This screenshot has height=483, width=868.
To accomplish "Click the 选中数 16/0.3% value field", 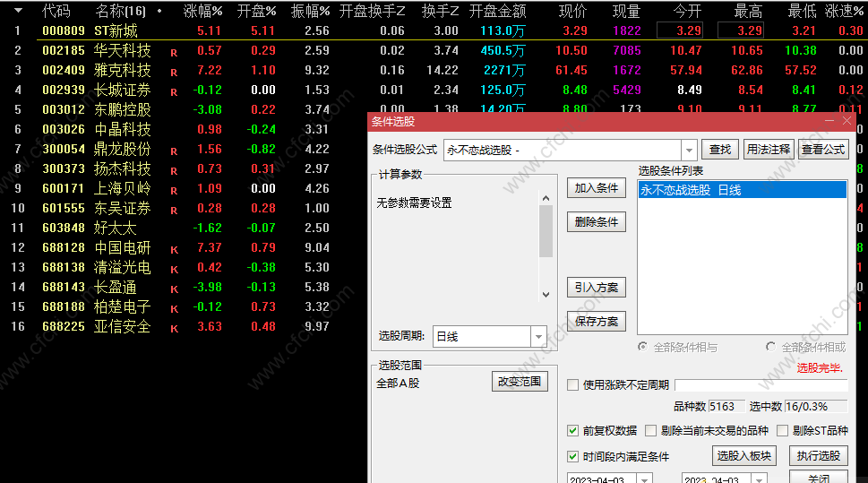I will coord(816,407).
